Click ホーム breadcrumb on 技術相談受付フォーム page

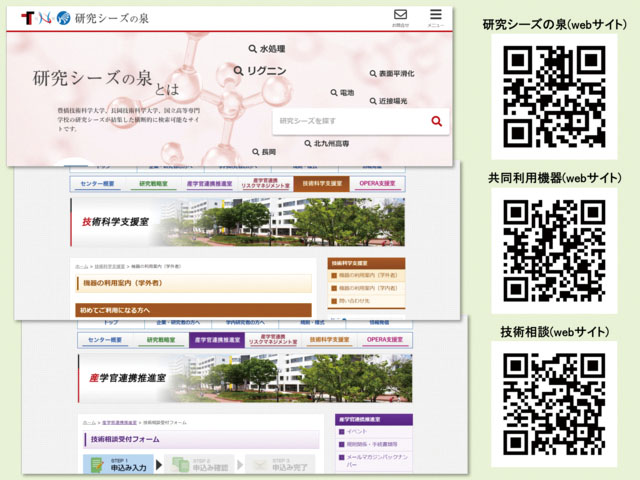click(x=89, y=423)
